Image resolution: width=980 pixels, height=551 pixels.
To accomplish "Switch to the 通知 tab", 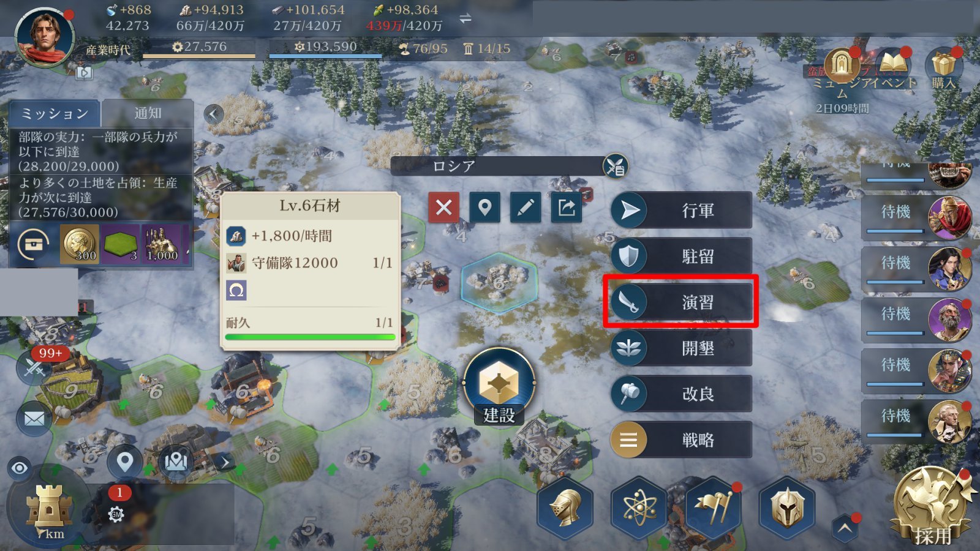I will point(148,113).
